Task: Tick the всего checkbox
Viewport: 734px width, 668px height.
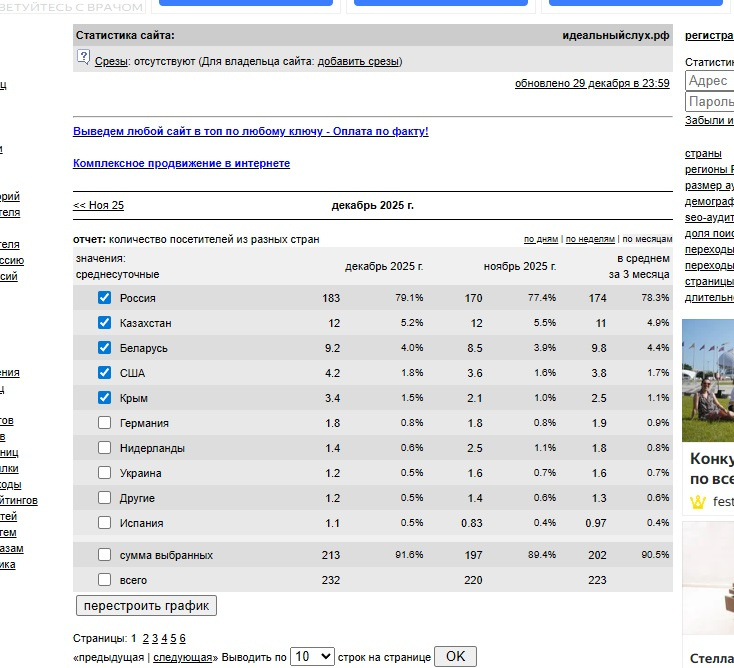Action: coord(104,580)
